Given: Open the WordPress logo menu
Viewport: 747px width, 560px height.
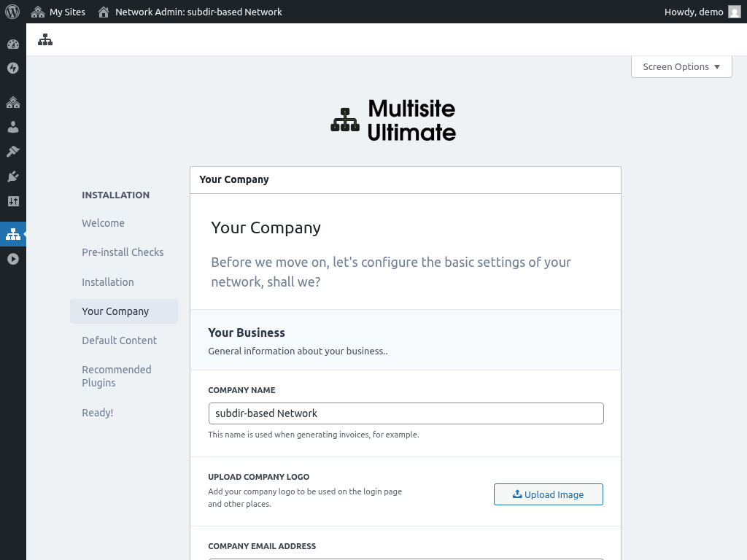Looking at the screenshot, I should [x=12, y=12].
